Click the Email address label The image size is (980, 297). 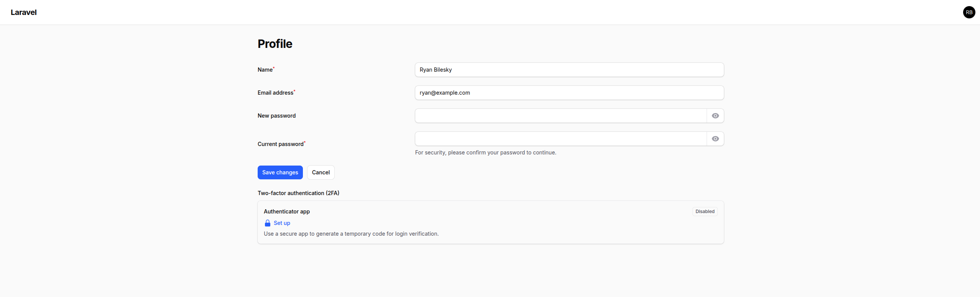(275, 93)
